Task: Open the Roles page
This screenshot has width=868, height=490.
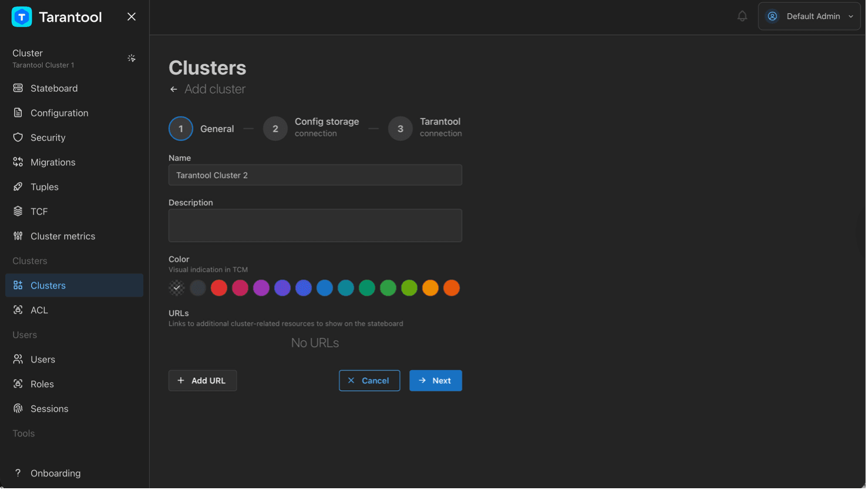Action: pyautogui.click(x=75, y=384)
